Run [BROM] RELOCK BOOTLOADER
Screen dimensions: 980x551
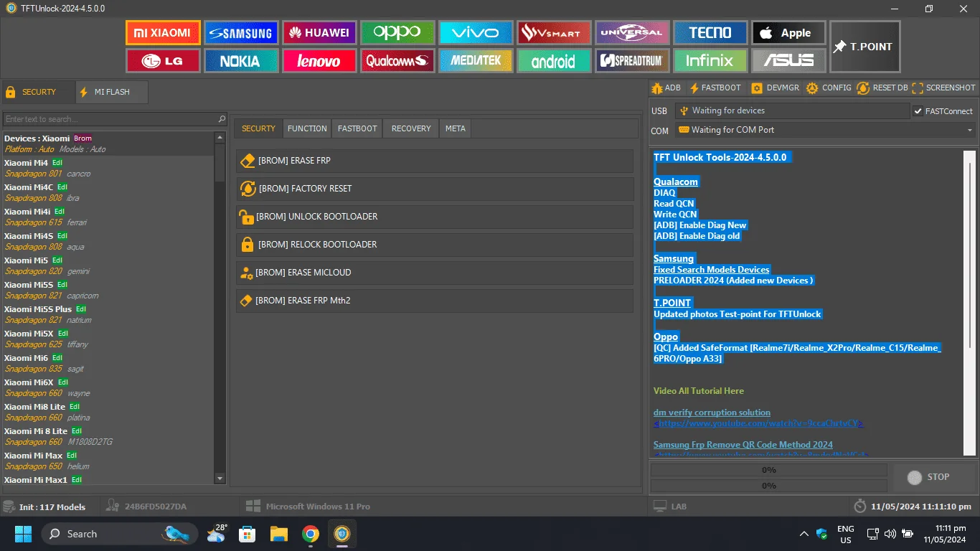point(435,245)
